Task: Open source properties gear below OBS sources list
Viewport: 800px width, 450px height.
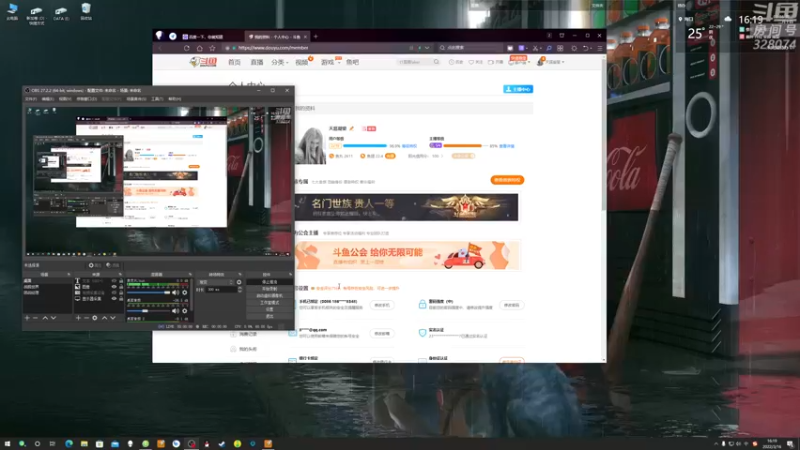Action: click(x=94, y=318)
